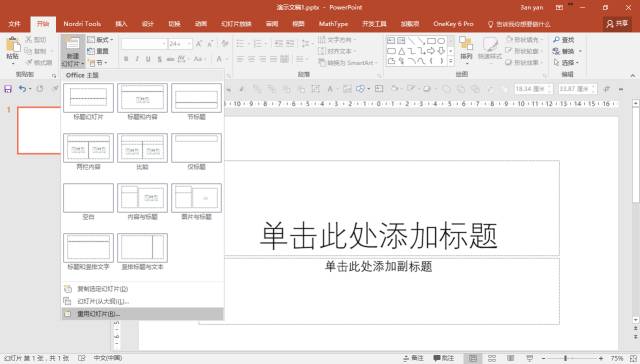Viewport: 640px width, 364px height.
Task: Click Comments (批注) in status bar
Action: (444, 358)
